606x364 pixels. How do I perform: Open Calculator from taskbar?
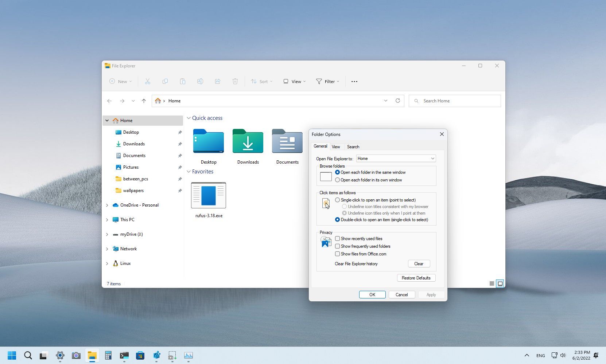tap(108, 355)
